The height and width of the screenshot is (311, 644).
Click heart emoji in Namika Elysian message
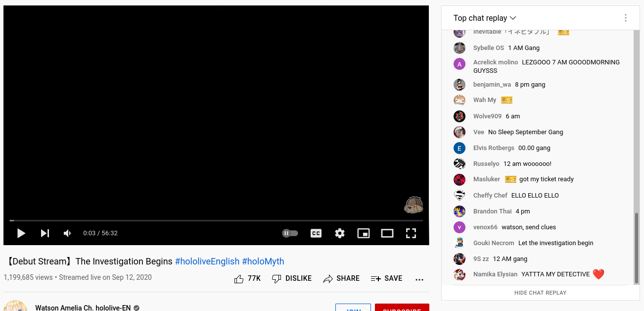(598, 274)
